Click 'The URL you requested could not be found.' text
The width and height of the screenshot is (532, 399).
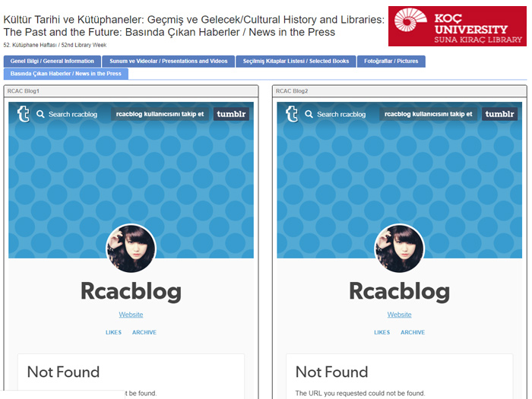(360, 393)
